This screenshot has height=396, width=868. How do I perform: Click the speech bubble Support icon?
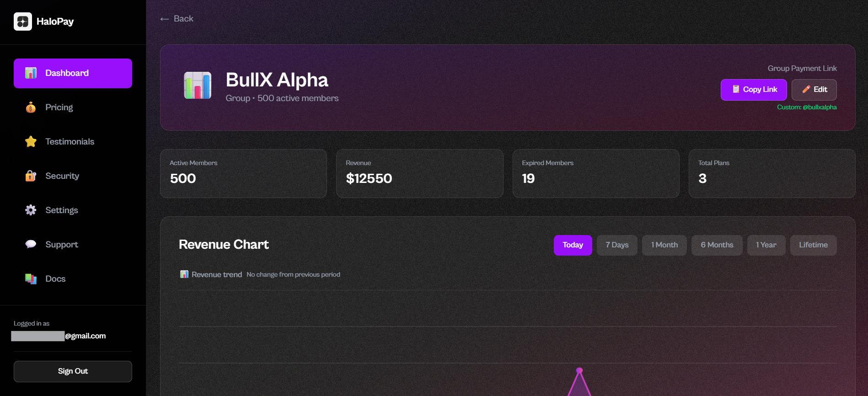(31, 244)
